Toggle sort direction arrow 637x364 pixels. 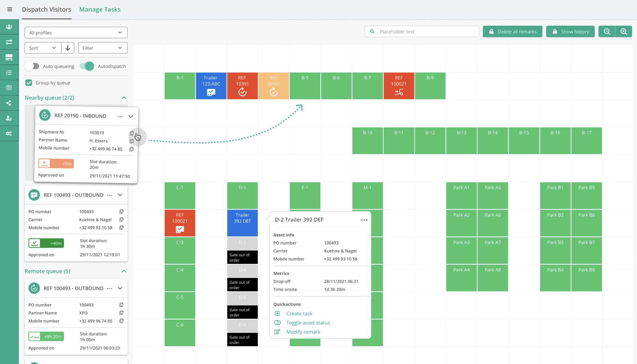coord(68,48)
